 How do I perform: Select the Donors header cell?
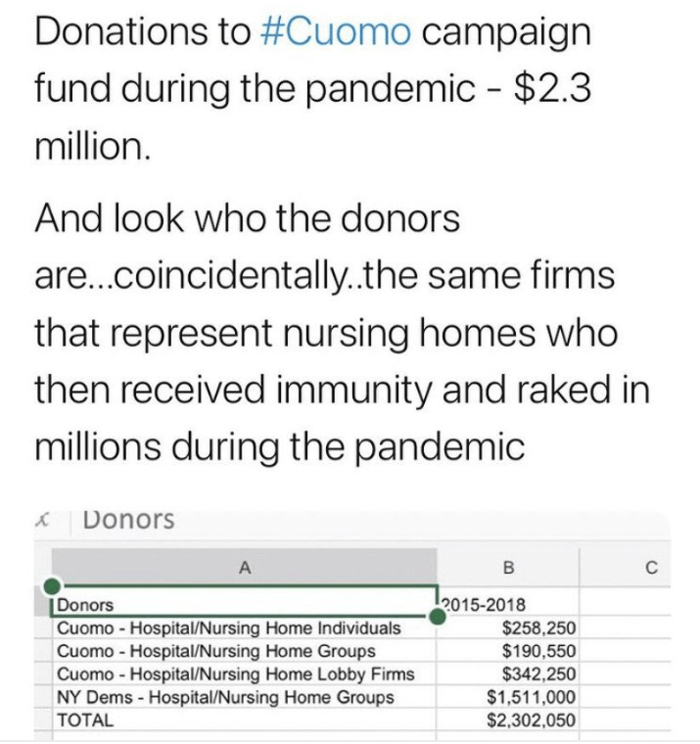pyautogui.click(x=243, y=606)
